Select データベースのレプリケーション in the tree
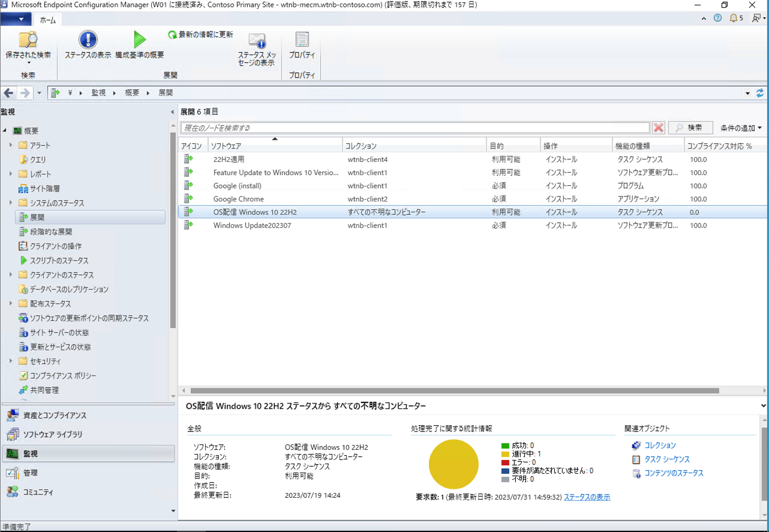This screenshot has height=532, width=769. pos(69,290)
